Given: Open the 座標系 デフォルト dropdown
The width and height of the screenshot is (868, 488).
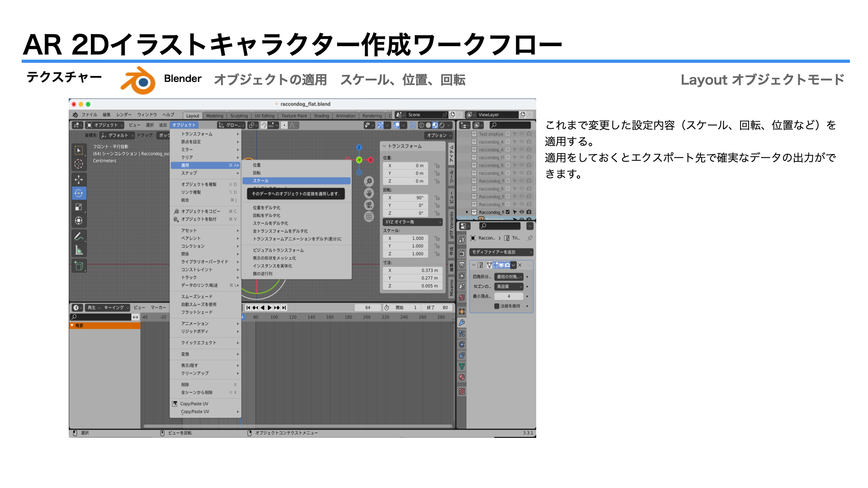Looking at the screenshot, I should point(118,135).
